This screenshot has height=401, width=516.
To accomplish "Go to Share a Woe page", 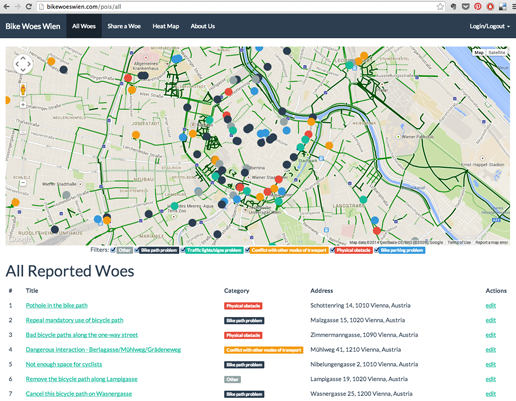I will point(124,26).
